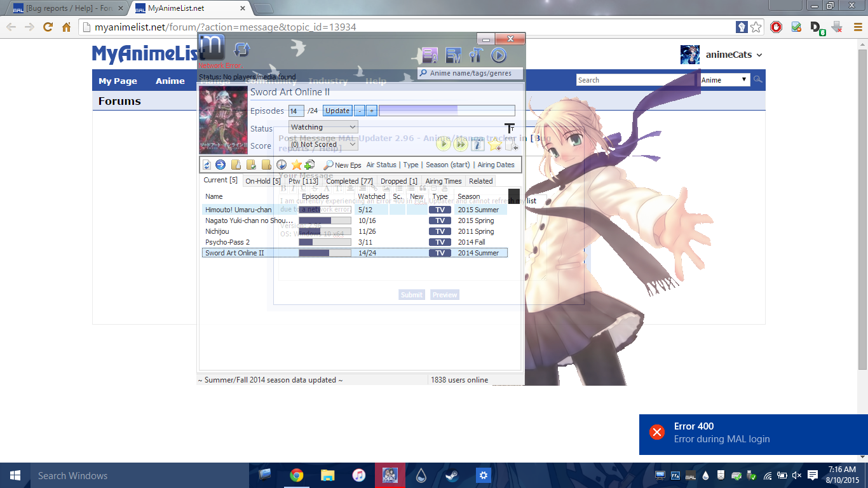Switch to the On-Hold [5] tab

pyautogui.click(x=262, y=181)
